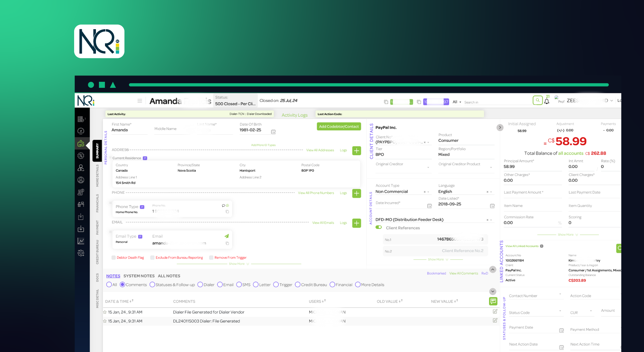Viewport: 644px width, 352px height.
Task: Open the workflow strategy icon at sidebar bottom
Action: coord(81,253)
